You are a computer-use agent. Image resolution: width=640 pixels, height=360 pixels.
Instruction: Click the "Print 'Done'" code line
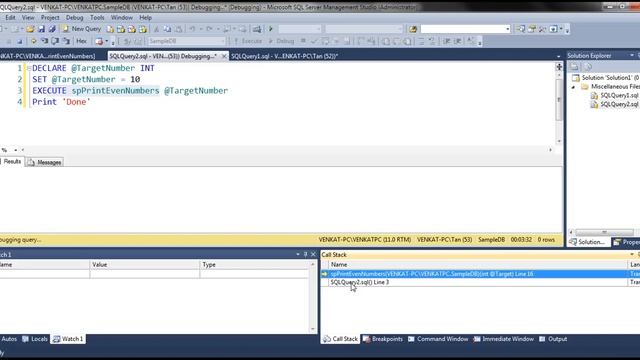[61, 102]
